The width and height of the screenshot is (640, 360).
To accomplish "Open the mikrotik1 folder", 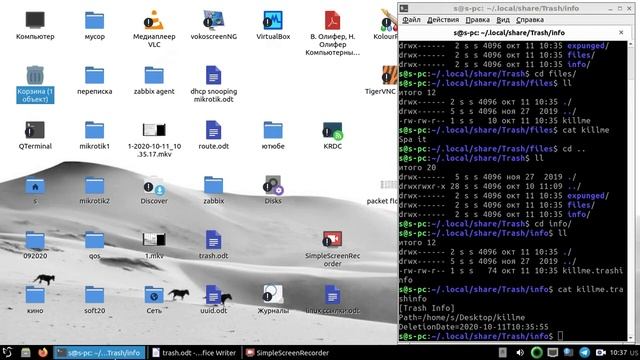I will tap(94, 135).
